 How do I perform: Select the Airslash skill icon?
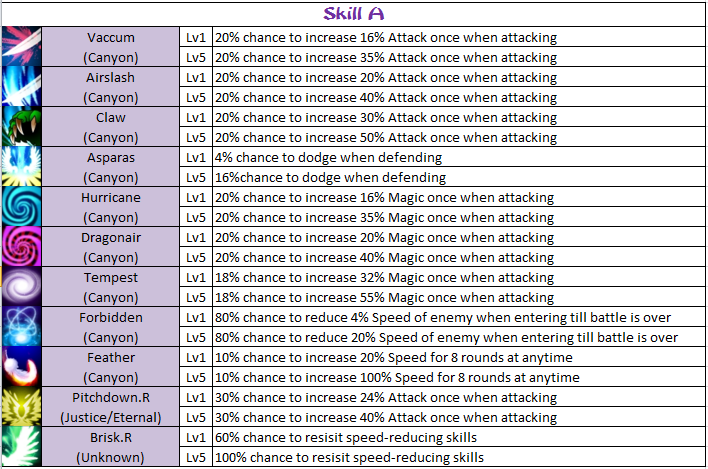(21, 87)
